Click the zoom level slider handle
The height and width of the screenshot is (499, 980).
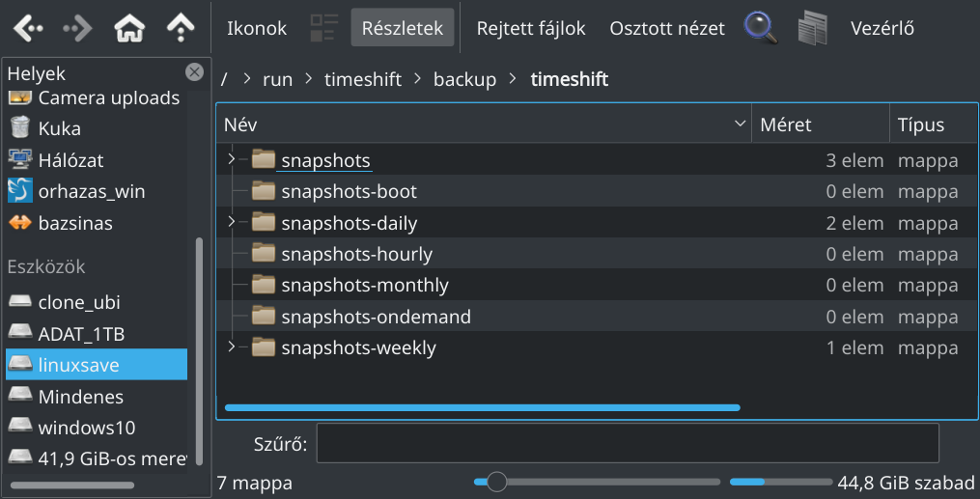point(497,482)
